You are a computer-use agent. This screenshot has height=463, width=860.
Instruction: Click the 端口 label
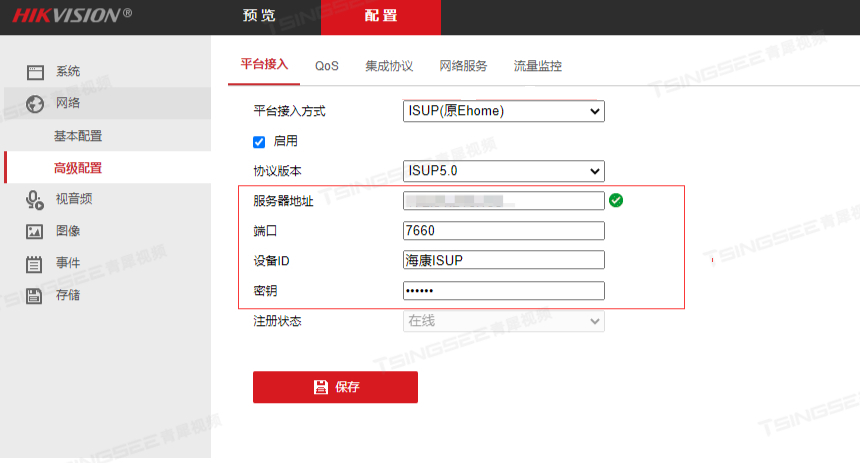click(265, 231)
